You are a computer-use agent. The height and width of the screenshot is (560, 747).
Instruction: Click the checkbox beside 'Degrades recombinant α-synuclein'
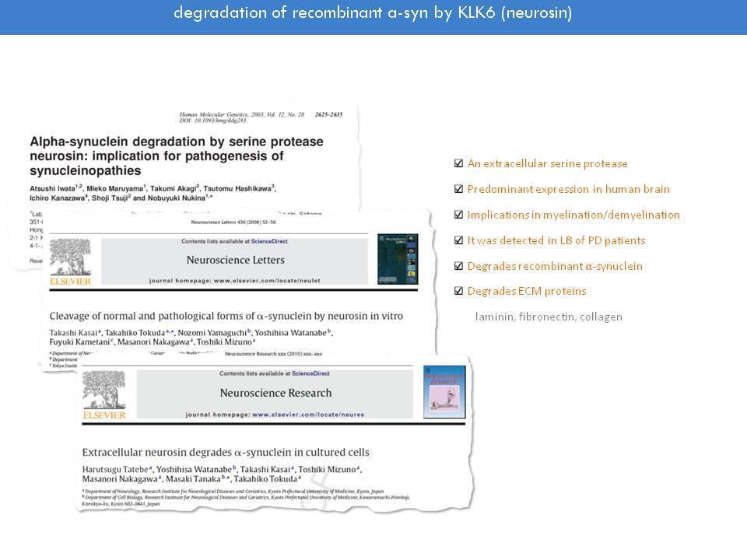(x=458, y=266)
